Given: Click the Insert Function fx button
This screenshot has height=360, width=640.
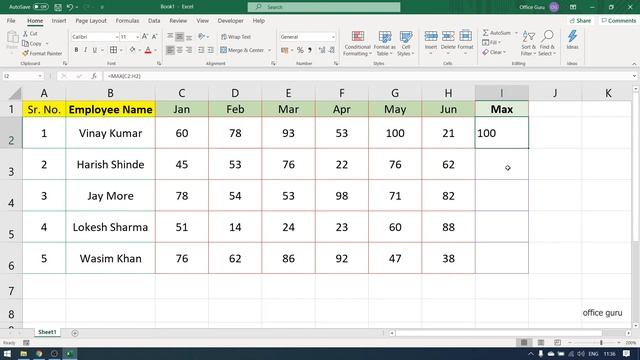Looking at the screenshot, I should click(94, 76).
